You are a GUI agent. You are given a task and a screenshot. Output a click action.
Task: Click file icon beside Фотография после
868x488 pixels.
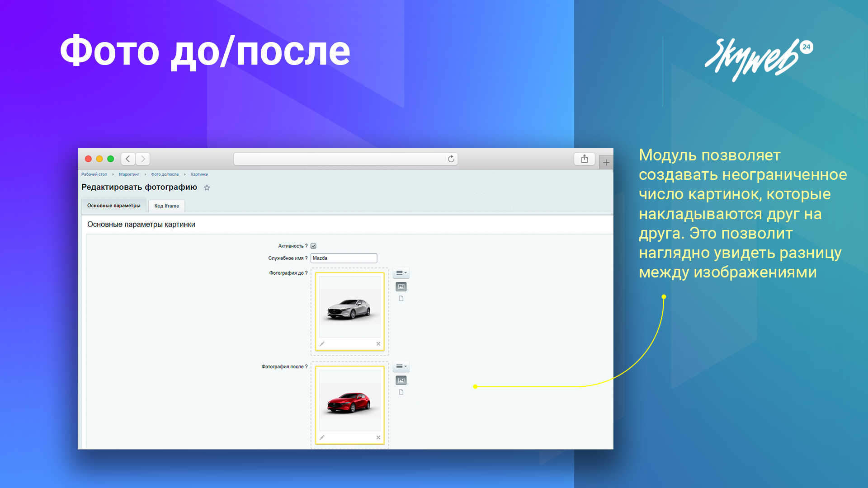coord(401,392)
